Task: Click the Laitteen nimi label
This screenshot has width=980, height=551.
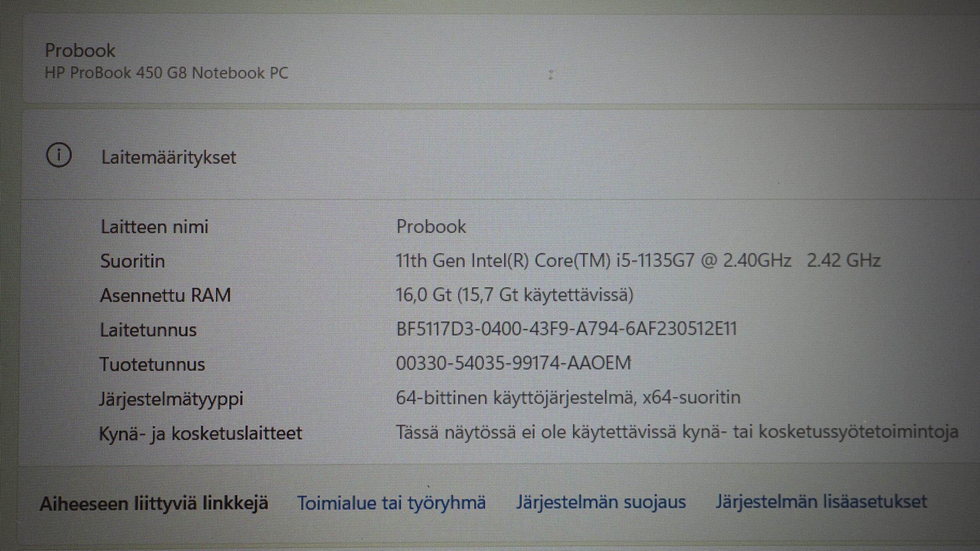Action: coord(154,227)
